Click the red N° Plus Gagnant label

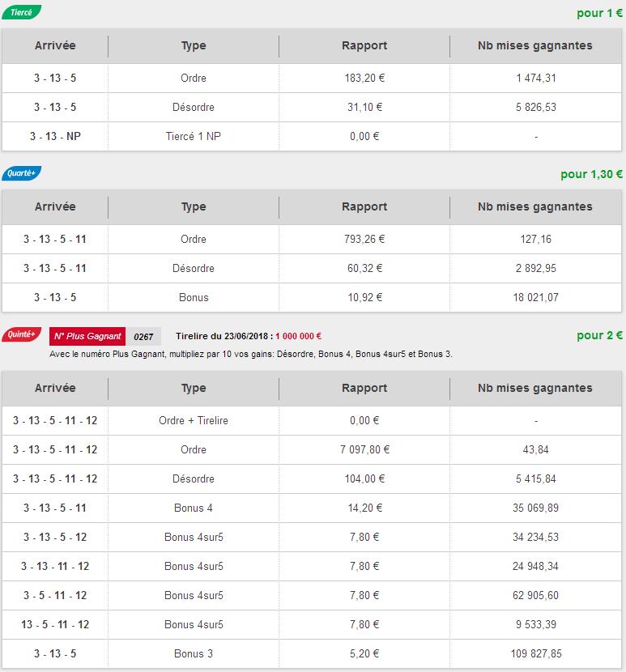tap(87, 336)
